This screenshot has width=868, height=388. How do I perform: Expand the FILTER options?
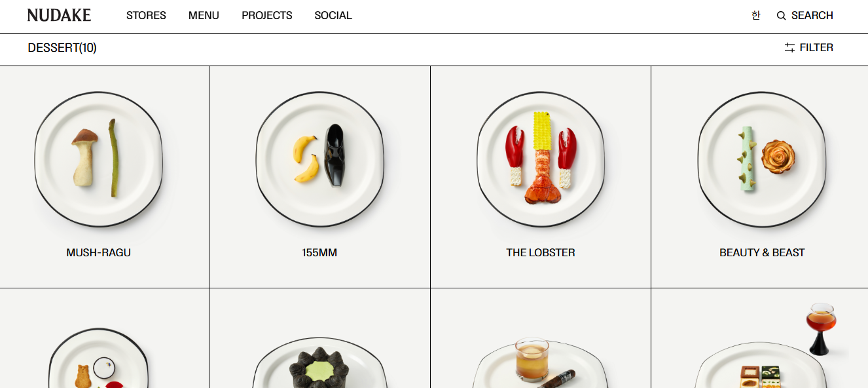tap(816, 47)
